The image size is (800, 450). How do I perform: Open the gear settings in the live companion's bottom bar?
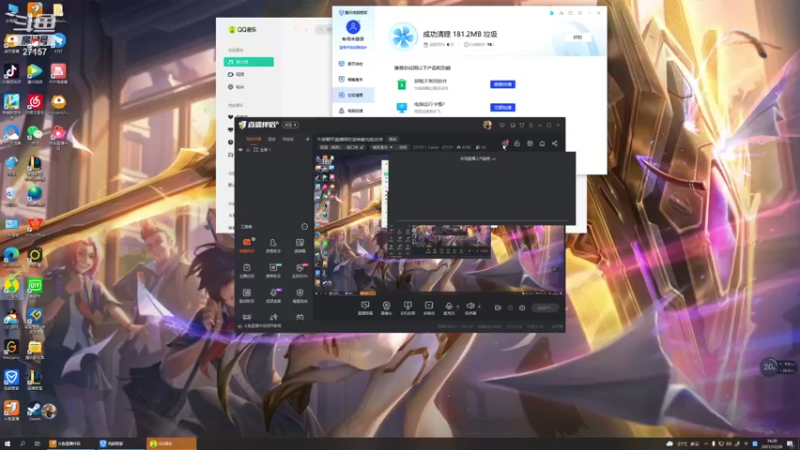tap(522, 308)
